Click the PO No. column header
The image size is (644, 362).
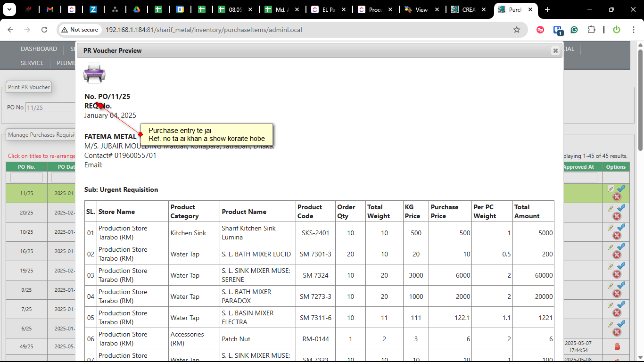pyautogui.click(x=26, y=167)
